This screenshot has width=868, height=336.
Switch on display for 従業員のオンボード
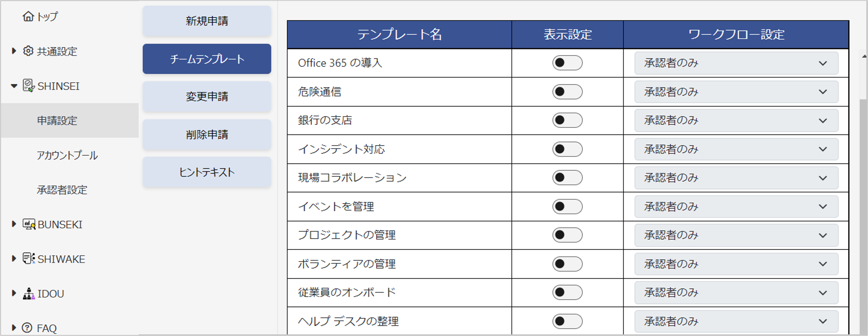coord(567,292)
